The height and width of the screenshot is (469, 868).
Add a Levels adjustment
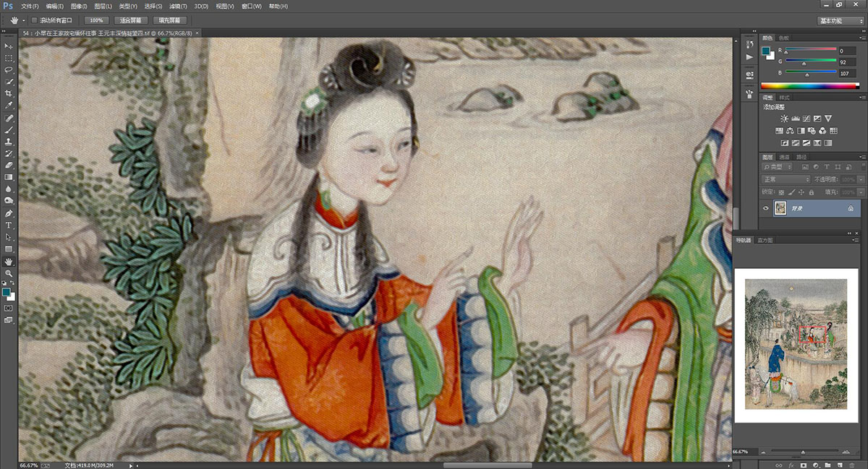point(795,118)
